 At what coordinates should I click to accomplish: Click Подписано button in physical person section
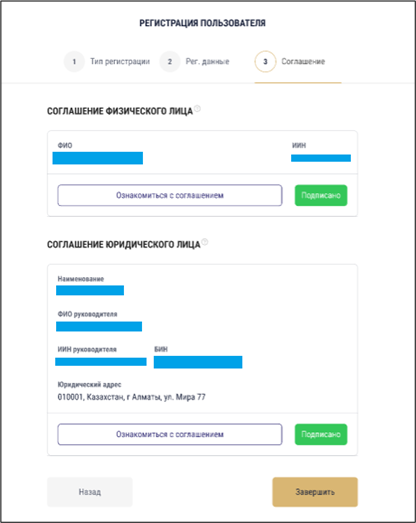pos(321,195)
